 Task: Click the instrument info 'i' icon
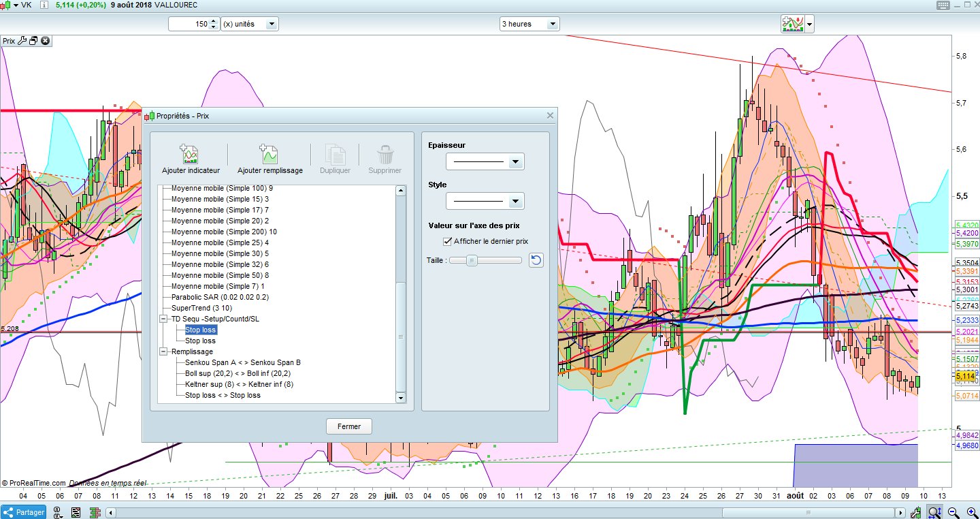pyautogui.click(x=44, y=5)
